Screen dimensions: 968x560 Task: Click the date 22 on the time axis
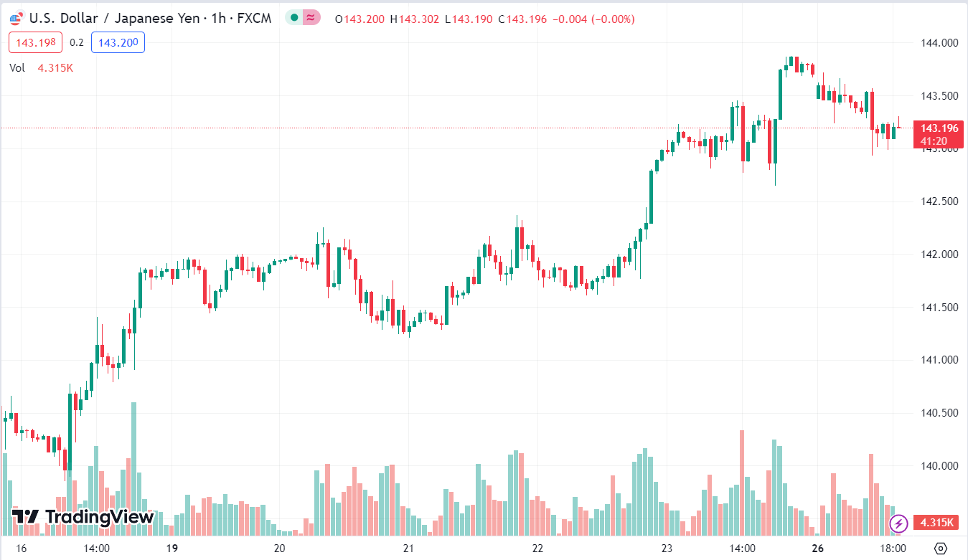click(x=538, y=549)
